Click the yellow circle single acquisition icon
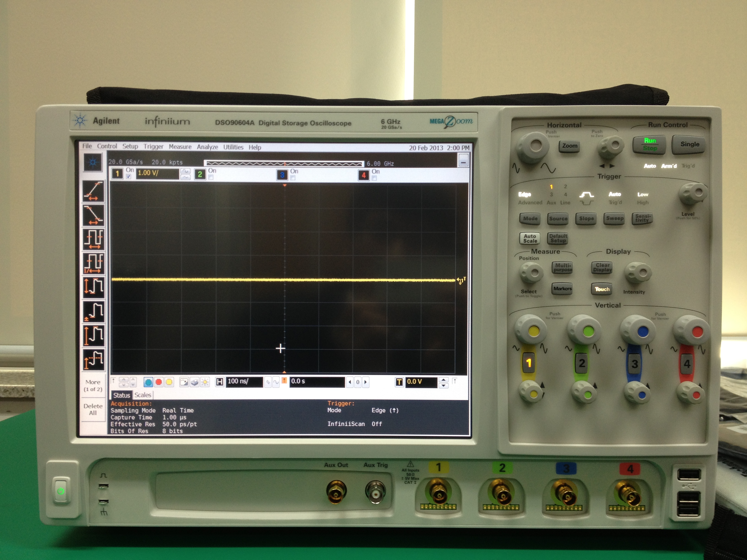The image size is (747, 560). tap(169, 382)
